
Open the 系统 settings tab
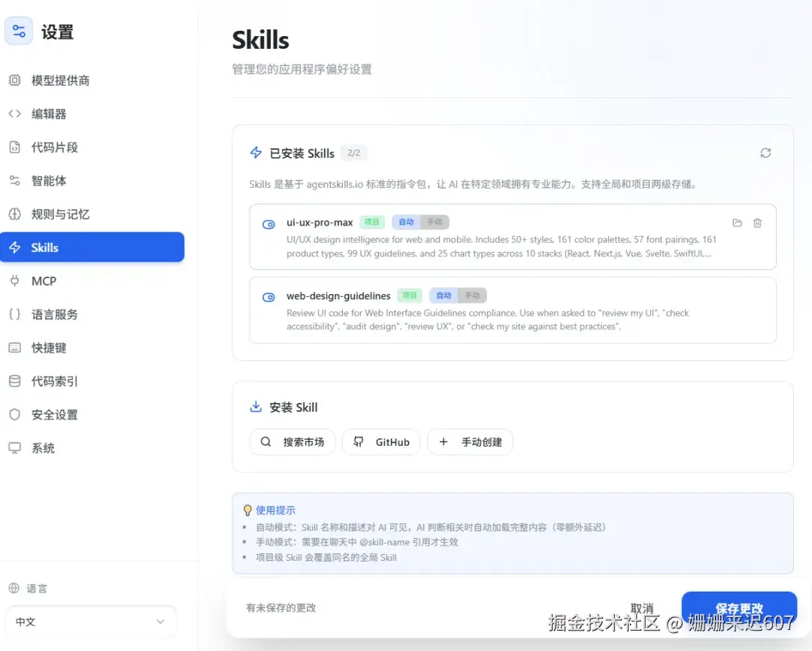coord(42,447)
